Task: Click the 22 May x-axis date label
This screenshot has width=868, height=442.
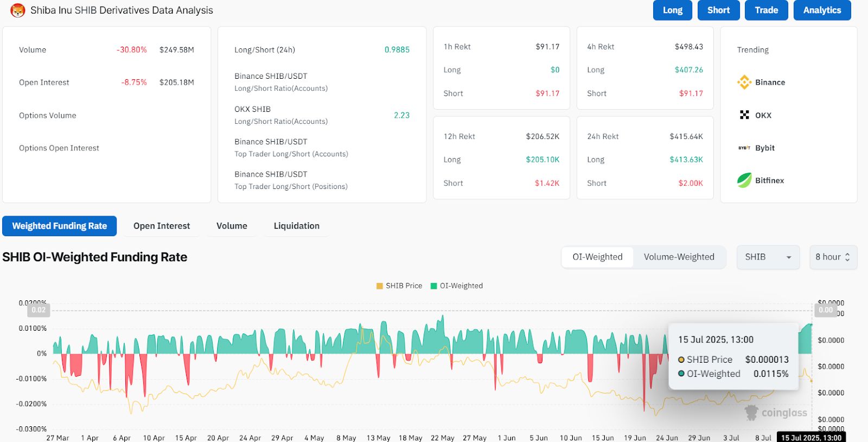Action: [443, 438]
